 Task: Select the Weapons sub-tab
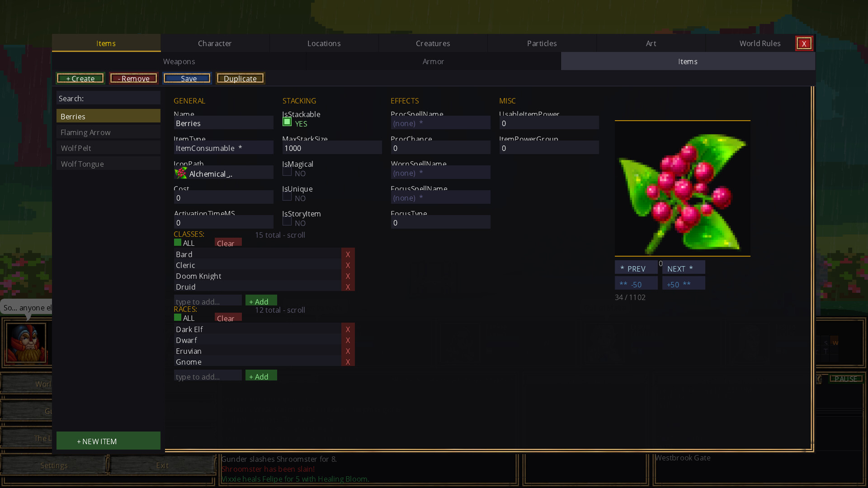[x=179, y=61]
